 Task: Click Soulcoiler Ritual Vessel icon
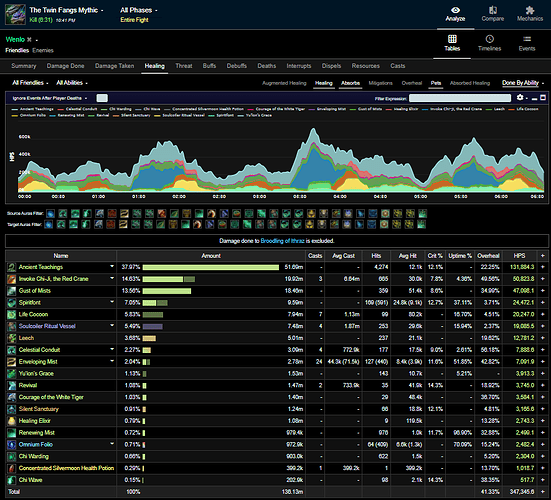coord(12,326)
